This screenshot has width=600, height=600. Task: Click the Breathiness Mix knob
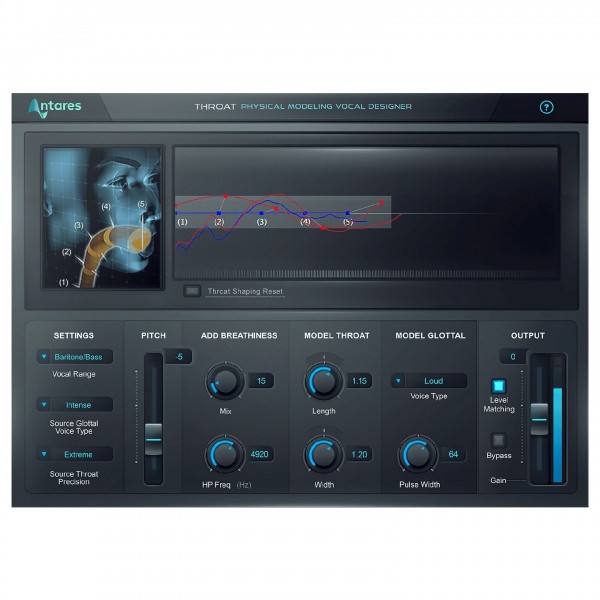pyautogui.click(x=223, y=381)
